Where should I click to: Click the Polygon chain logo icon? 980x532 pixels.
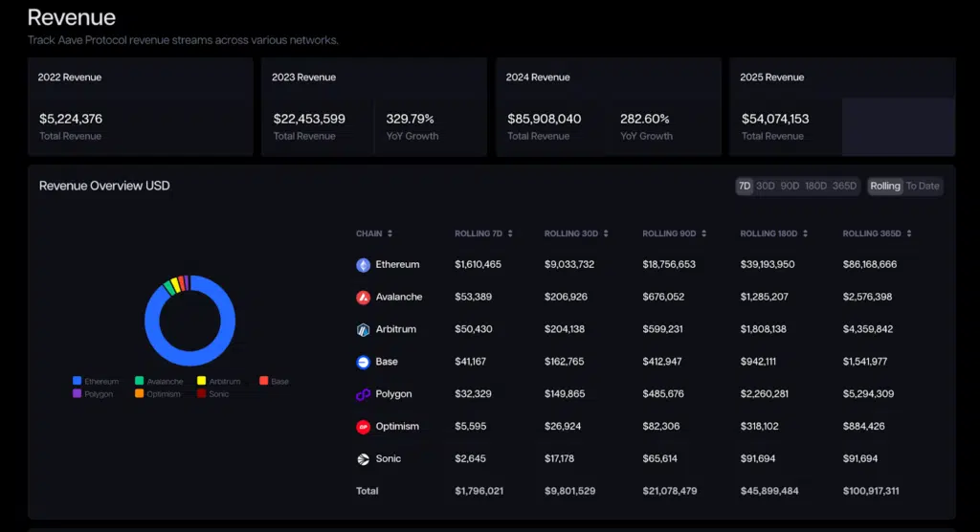coord(363,394)
